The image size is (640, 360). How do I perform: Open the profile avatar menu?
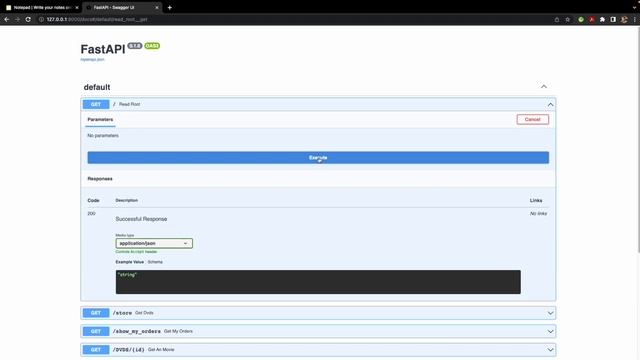point(624,19)
